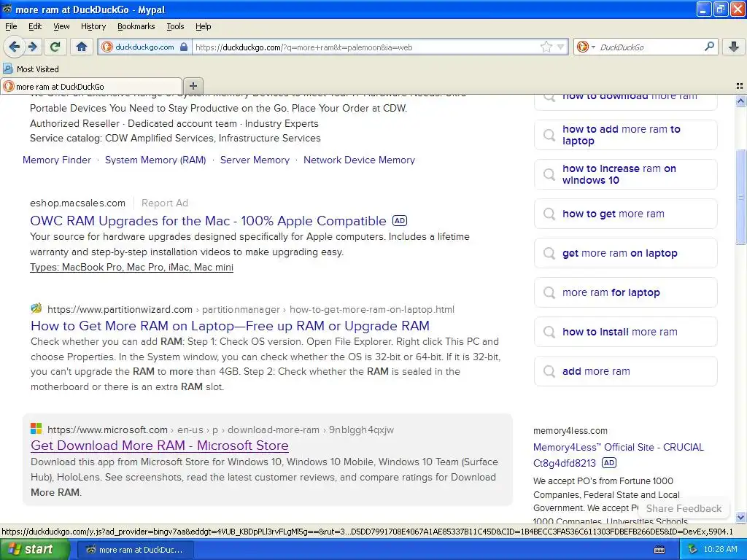Bookmark this page with the star icon
This screenshot has height=560, width=747.
pos(546,47)
